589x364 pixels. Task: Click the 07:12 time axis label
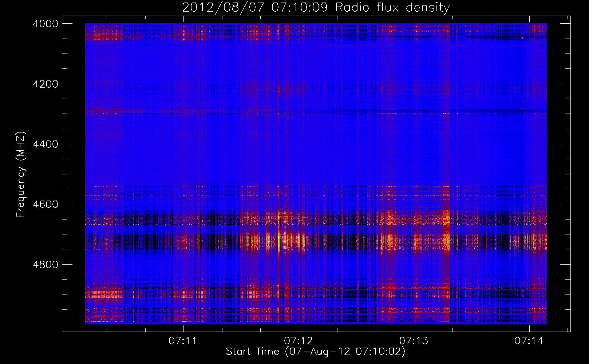click(299, 341)
